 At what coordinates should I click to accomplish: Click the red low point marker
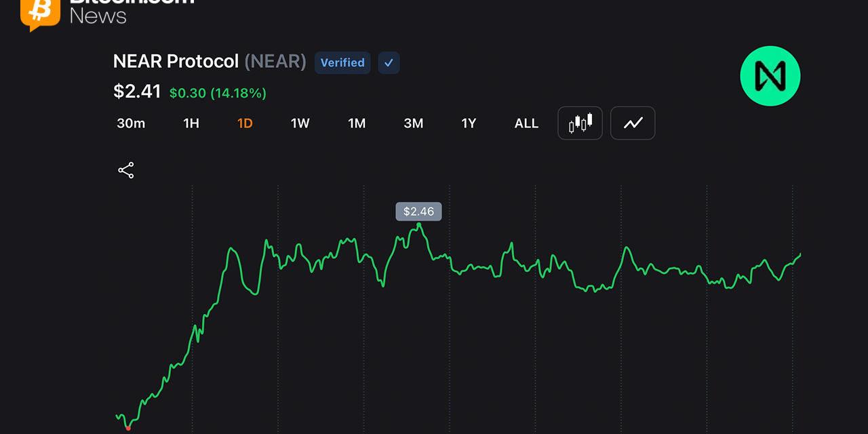128,428
